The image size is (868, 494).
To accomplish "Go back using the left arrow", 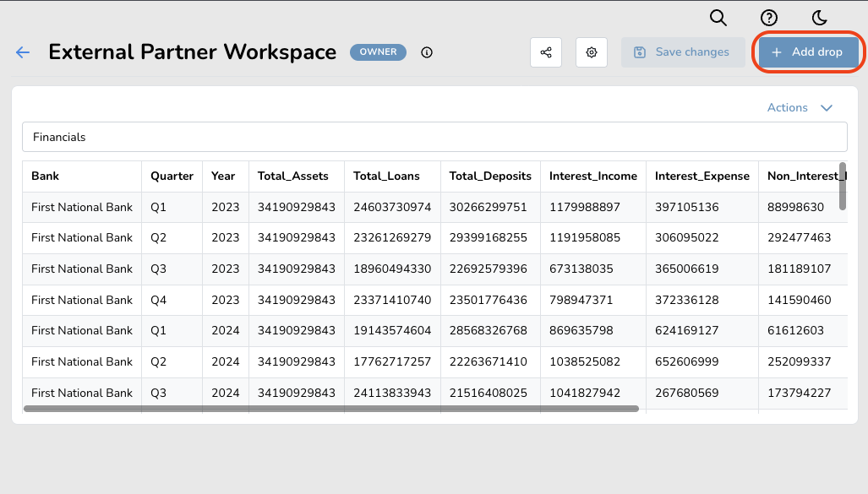I will [23, 52].
